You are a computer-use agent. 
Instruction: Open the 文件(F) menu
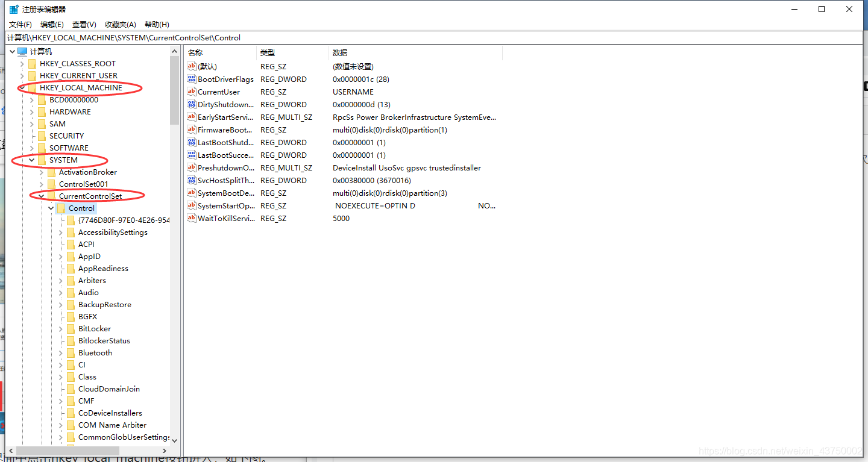point(20,25)
